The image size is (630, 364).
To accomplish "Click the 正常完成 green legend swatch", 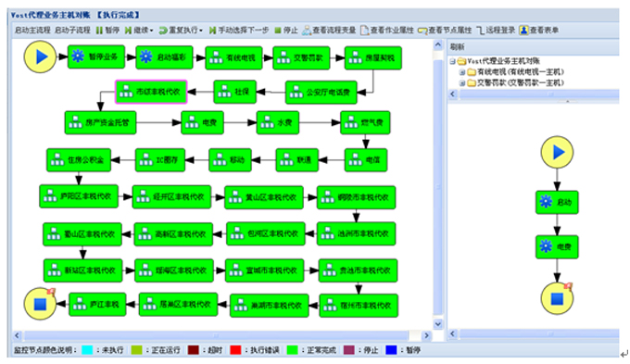I will (292, 350).
